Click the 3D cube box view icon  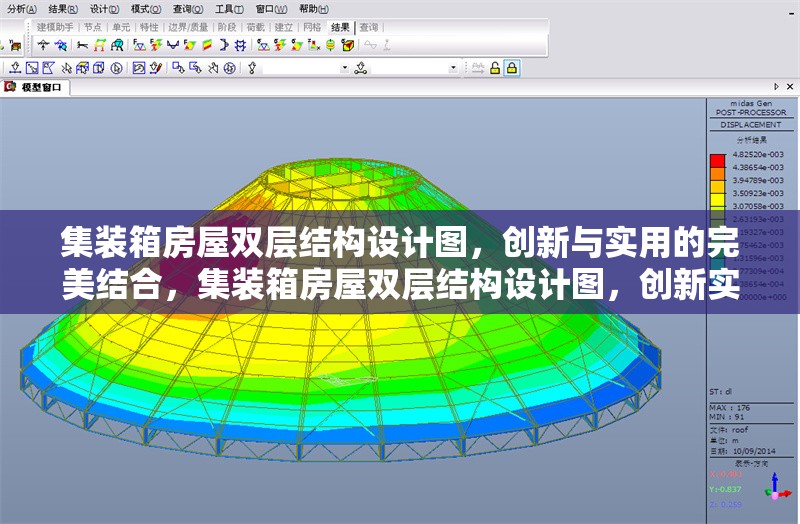(100, 68)
